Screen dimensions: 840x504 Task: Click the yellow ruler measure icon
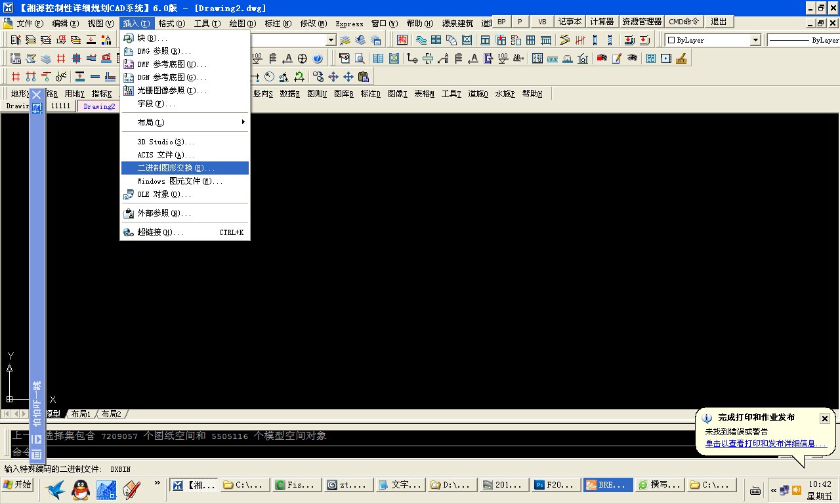pos(681,58)
